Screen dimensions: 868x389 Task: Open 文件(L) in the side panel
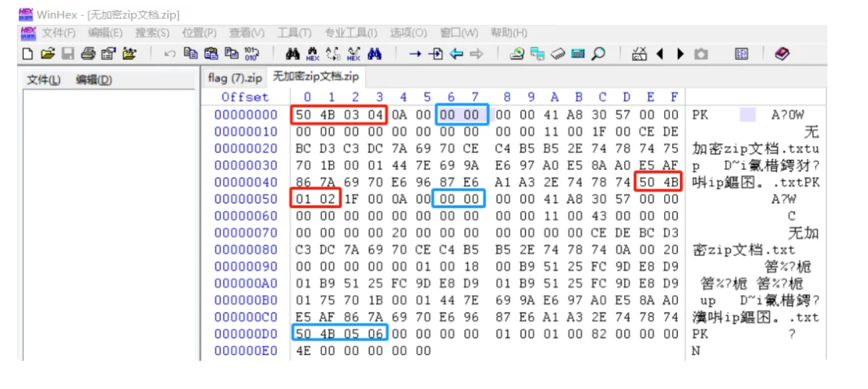tap(44, 80)
